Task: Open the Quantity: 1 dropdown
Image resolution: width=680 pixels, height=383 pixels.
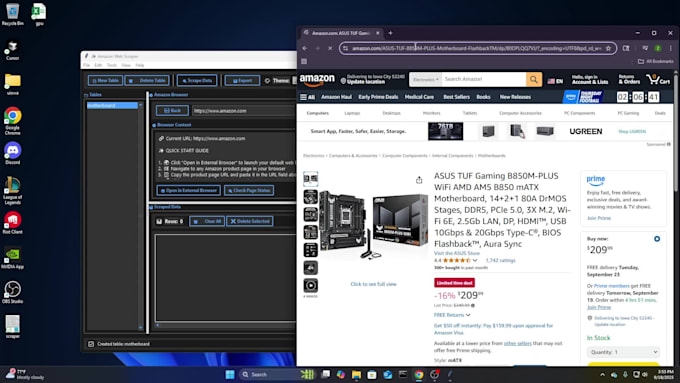Action: pos(623,352)
